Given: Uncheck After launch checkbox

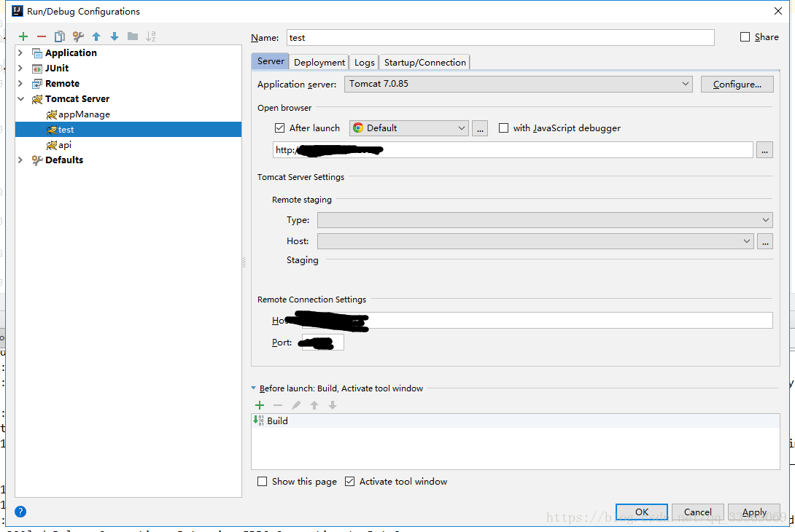Looking at the screenshot, I should point(279,128).
